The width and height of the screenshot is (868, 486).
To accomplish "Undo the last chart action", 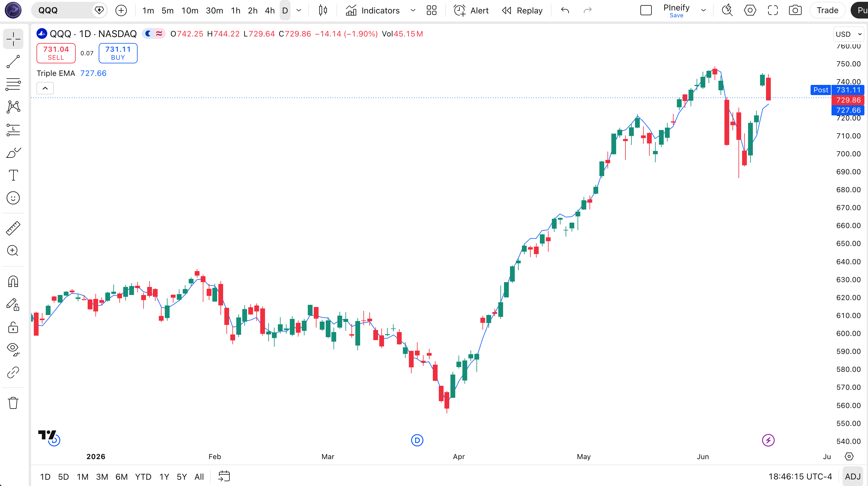I will tap(565, 10).
